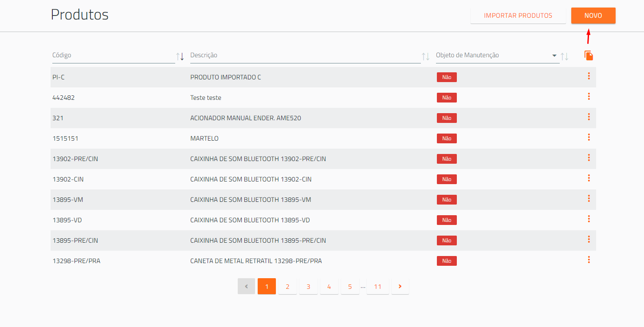Select code cell PI-C
Image resolution: width=644 pixels, height=327 pixels.
click(x=59, y=77)
